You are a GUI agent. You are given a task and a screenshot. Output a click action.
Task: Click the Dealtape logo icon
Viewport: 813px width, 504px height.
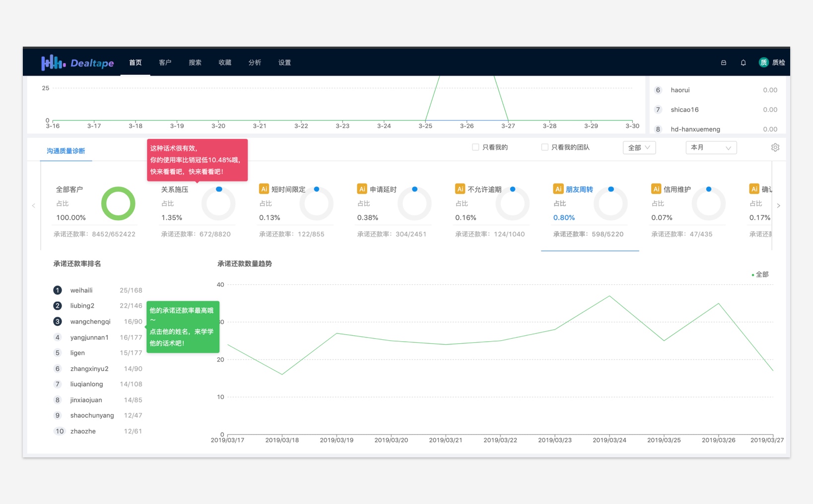pyautogui.click(x=53, y=63)
